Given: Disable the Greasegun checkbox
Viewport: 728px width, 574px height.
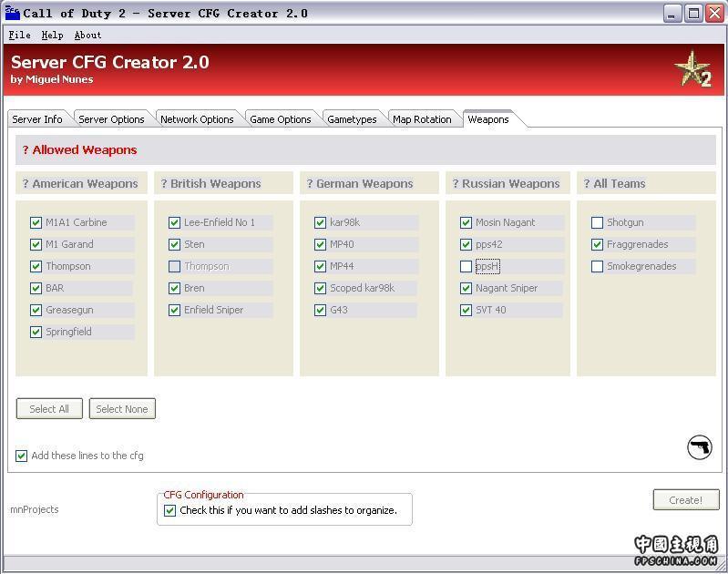Looking at the screenshot, I should tap(36, 310).
